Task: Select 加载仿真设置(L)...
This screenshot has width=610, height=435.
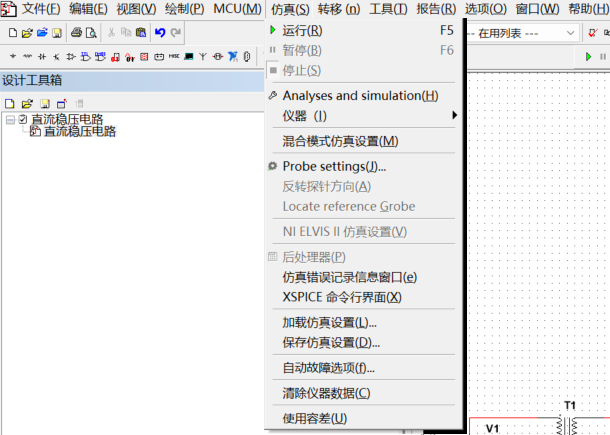Action: pos(363,323)
